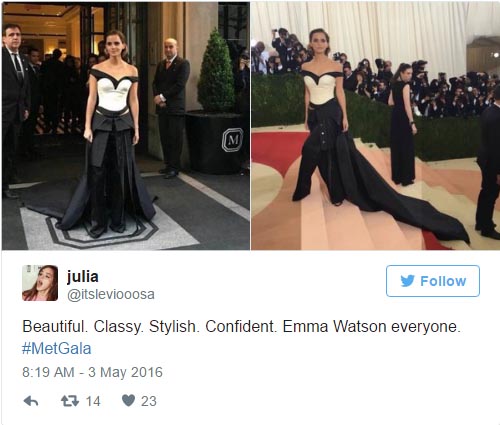The height and width of the screenshot is (425, 500).
Task: Click the @itsleviooosa handle
Action: pyautogui.click(x=111, y=294)
